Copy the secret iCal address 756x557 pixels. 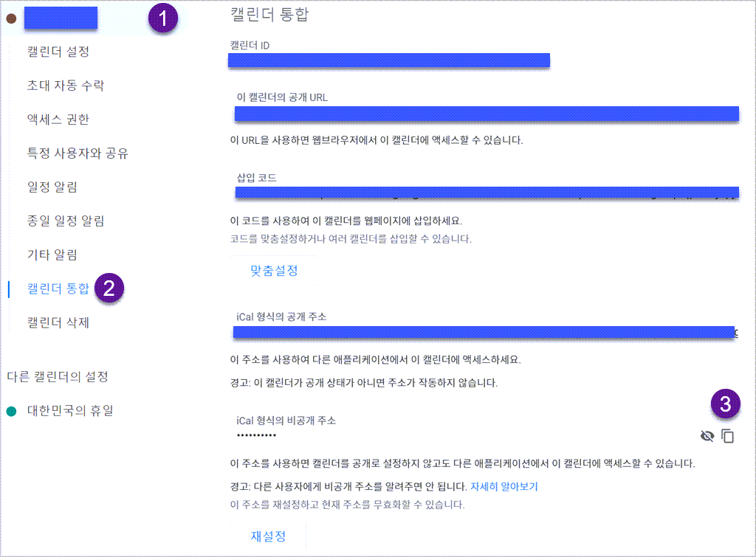728,436
